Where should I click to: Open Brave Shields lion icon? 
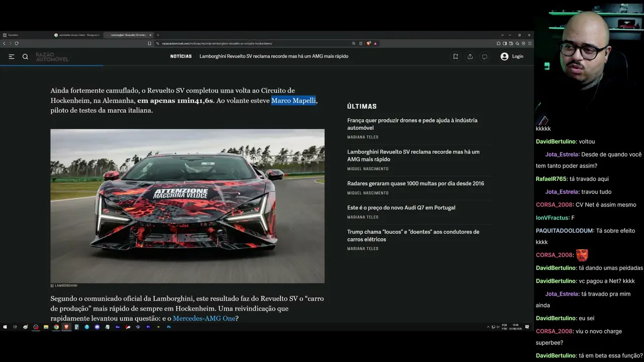tap(369, 43)
